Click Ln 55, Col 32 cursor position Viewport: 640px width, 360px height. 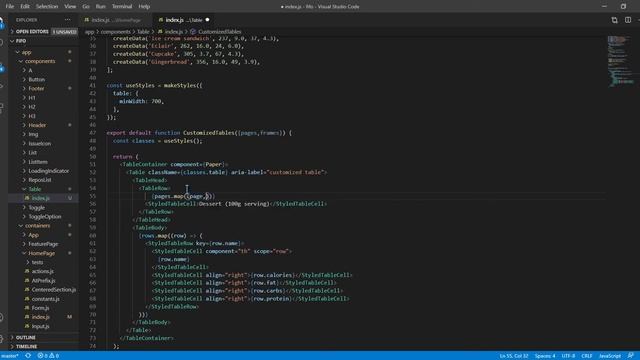pyautogui.click(x=514, y=356)
